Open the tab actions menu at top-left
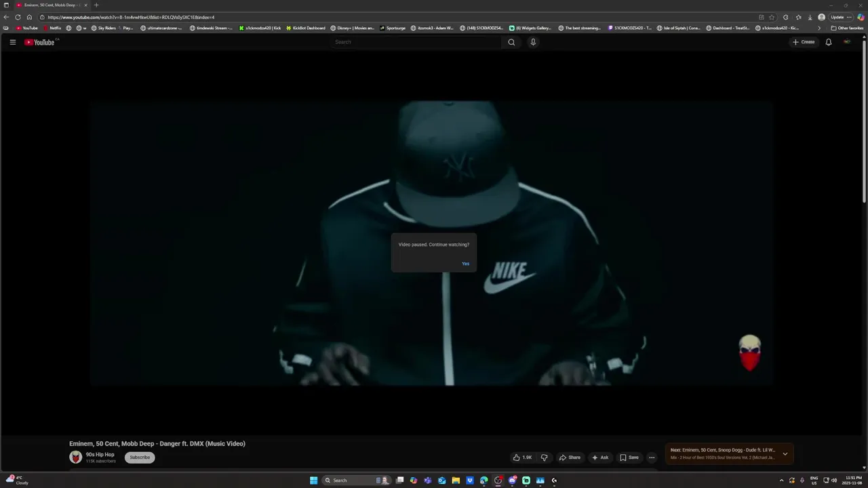868x488 pixels. [x=5, y=5]
